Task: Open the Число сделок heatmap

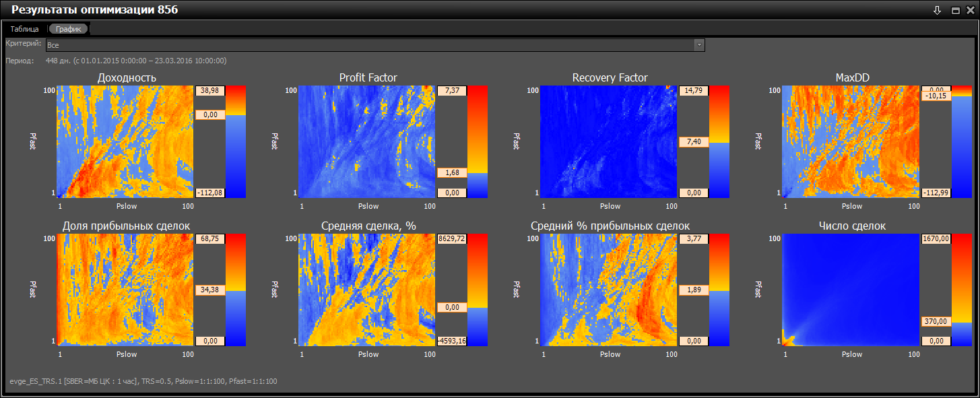Action: pyautogui.click(x=851, y=290)
